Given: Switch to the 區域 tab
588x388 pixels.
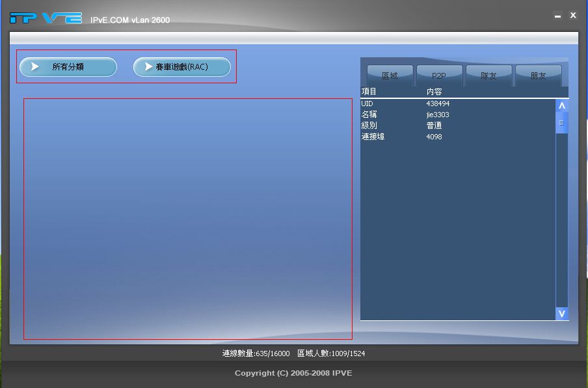Looking at the screenshot, I should (390, 76).
